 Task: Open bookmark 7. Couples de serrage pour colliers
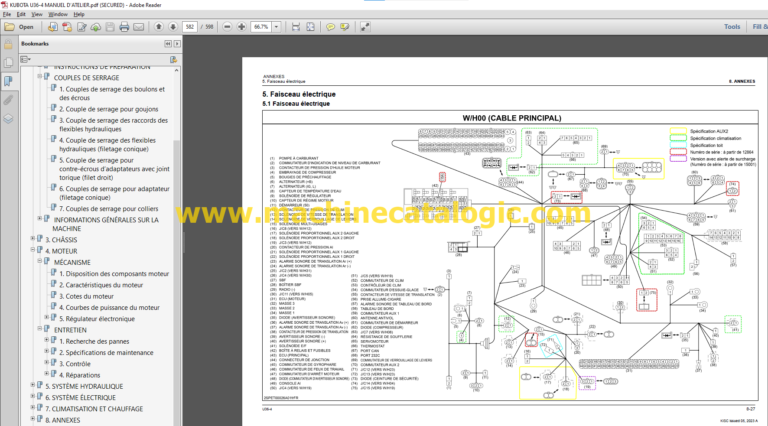109,209
